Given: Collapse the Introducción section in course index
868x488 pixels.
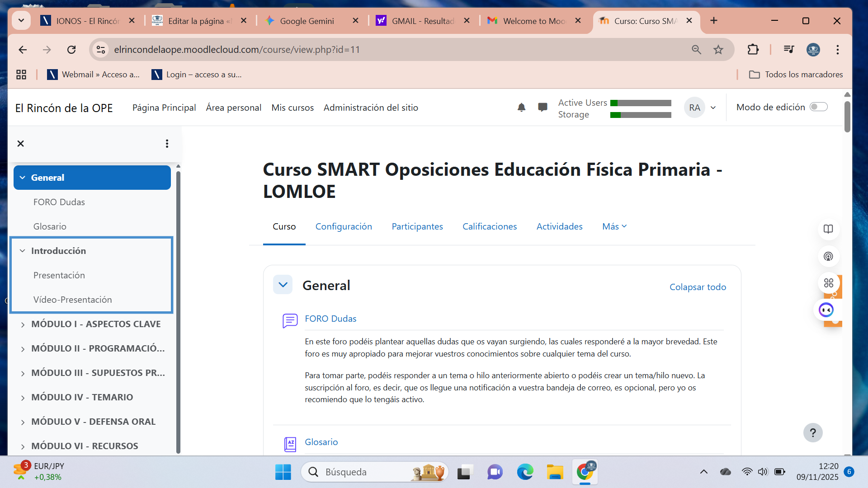Looking at the screenshot, I should tap(23, 251).
